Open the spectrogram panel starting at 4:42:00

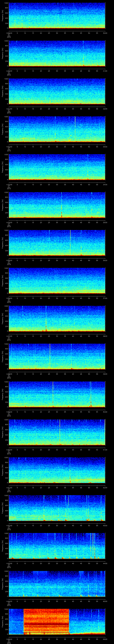click(x=57, y=508)
